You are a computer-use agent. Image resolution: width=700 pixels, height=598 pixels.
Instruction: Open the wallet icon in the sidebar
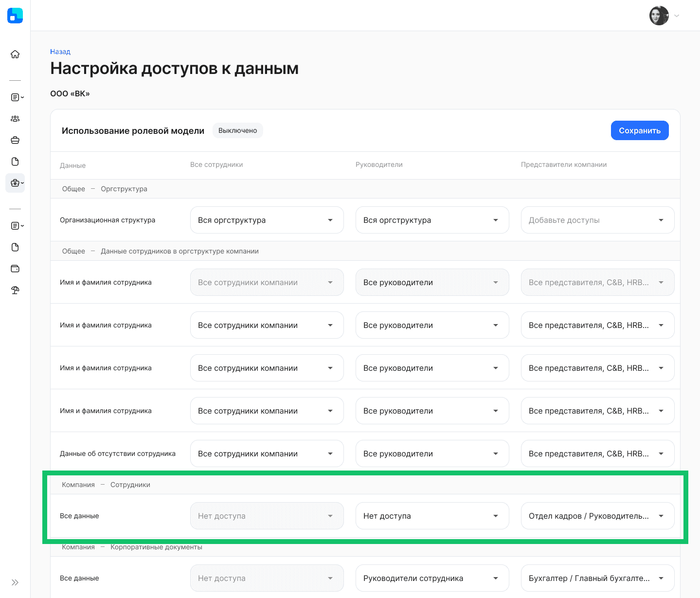click(x=15, y=269)
